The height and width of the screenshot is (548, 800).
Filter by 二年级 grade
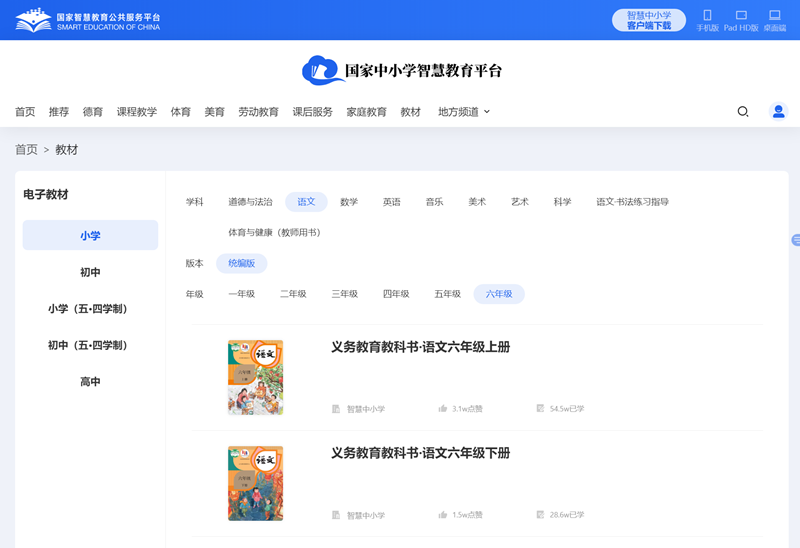[x=293, y=294]
